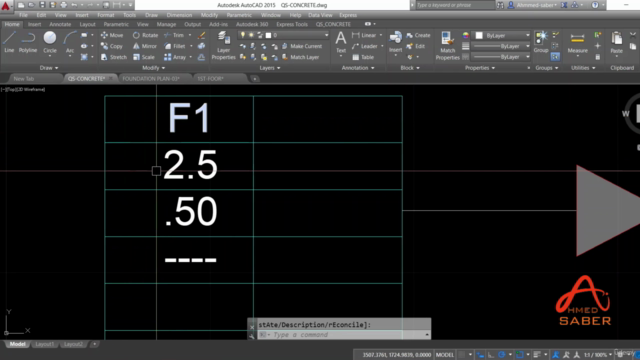Expand the Layers panel

(270, 68)
